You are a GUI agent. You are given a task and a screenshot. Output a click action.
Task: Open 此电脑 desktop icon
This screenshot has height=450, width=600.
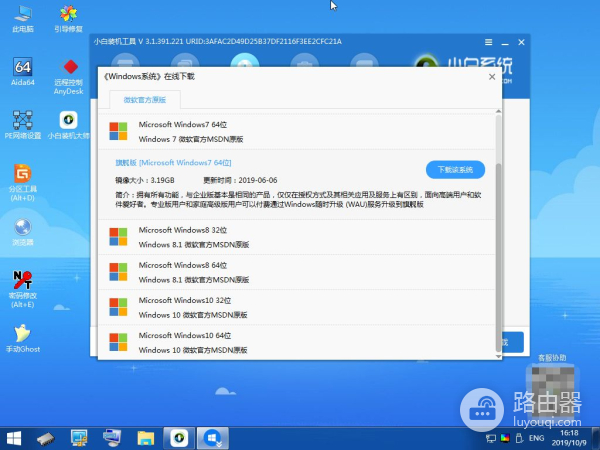(22, 16)
